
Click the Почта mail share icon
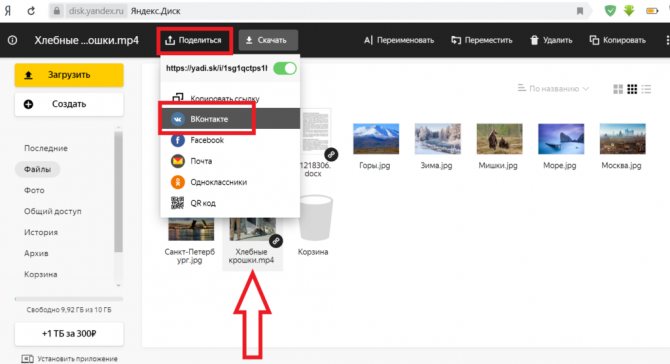pos(177,161)
